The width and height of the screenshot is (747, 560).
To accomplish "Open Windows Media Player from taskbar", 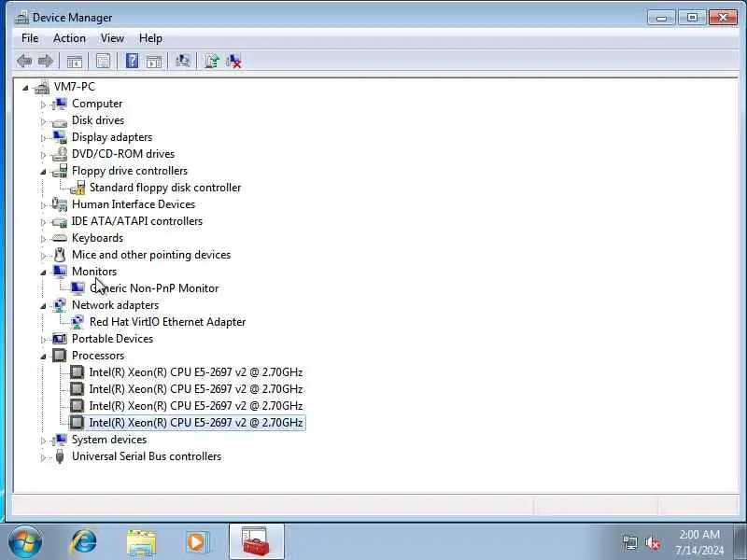I will click(196, 542).
